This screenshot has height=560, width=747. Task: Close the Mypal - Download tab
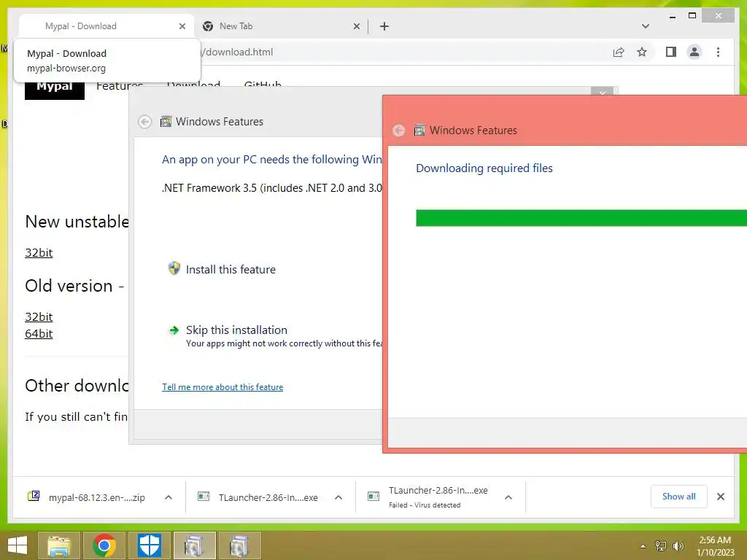(182, 26)
